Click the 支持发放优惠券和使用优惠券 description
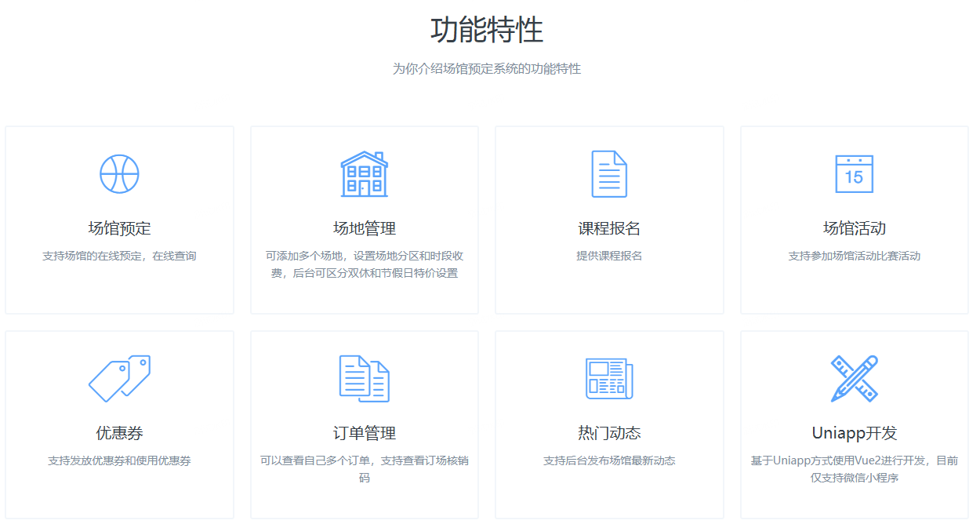The image size is (980, 524). coord(119,461)
